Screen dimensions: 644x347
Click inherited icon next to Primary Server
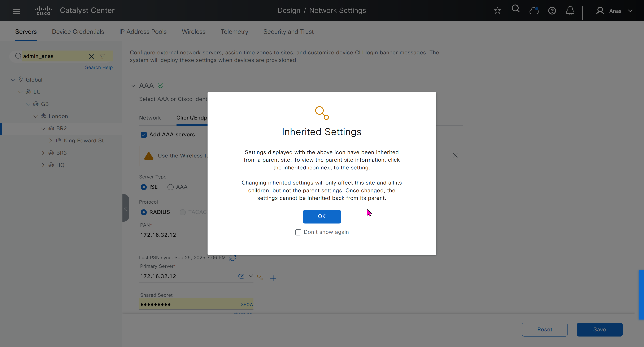(x=260, y=278)
